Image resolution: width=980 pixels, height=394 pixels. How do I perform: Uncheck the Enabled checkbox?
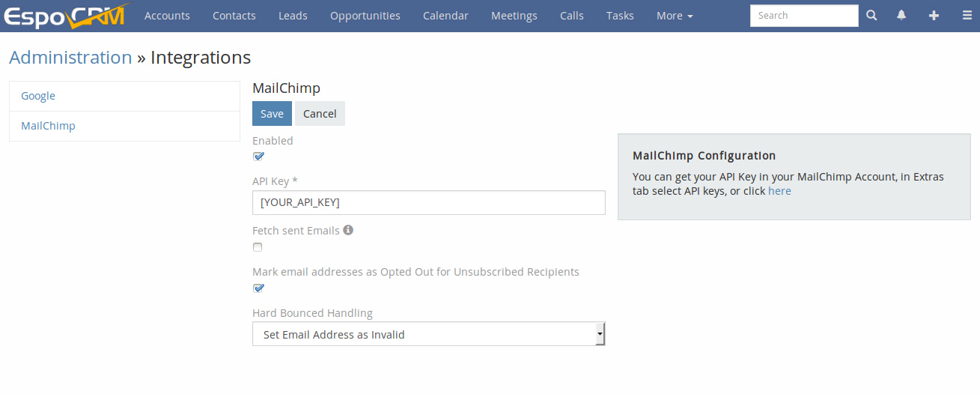coord(258,157)
